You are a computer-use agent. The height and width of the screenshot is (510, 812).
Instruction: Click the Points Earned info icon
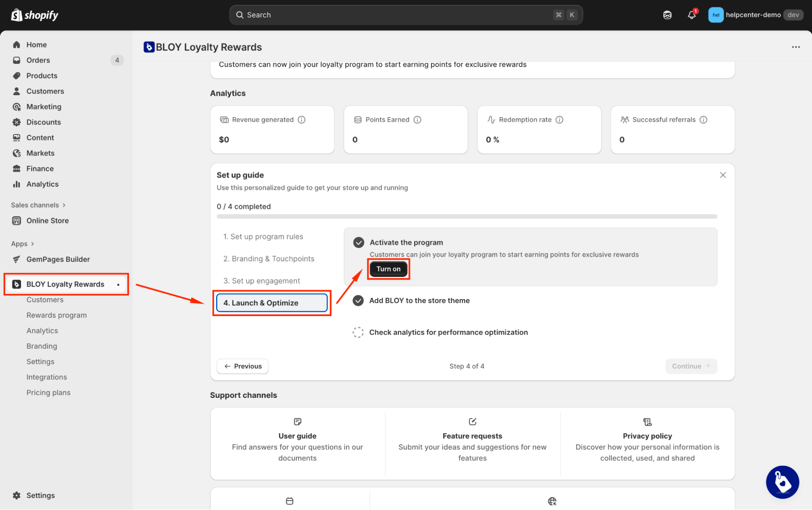click(417, 119)
